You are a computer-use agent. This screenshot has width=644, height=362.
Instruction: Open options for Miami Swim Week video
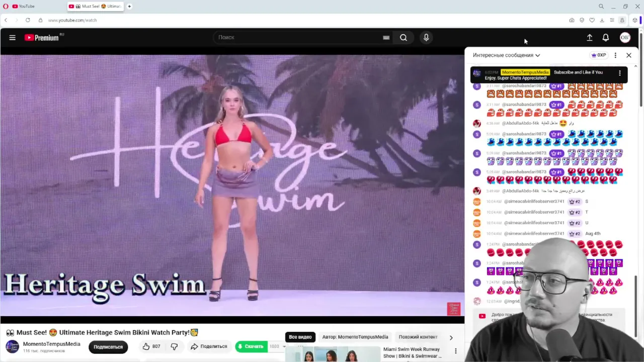(x=456, y=351)
